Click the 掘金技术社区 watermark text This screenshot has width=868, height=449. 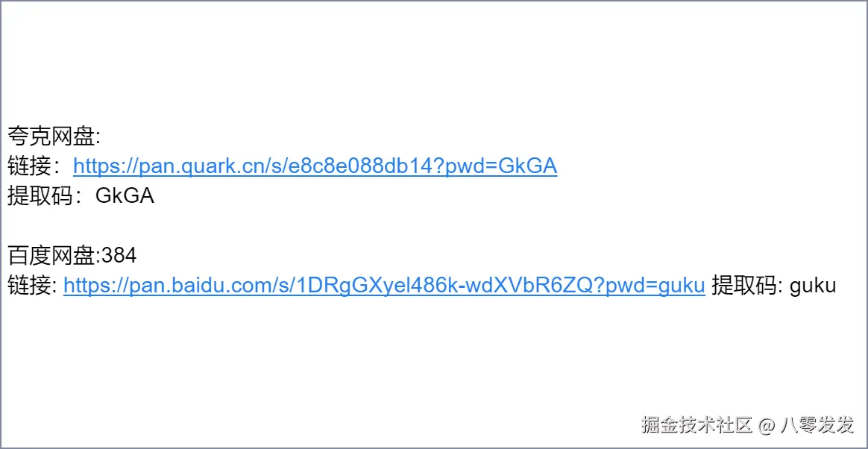[697, 425]
